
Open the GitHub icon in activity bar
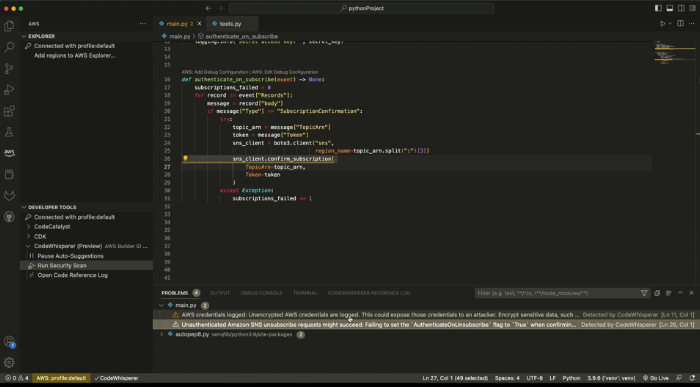click(x=9, y=217)
